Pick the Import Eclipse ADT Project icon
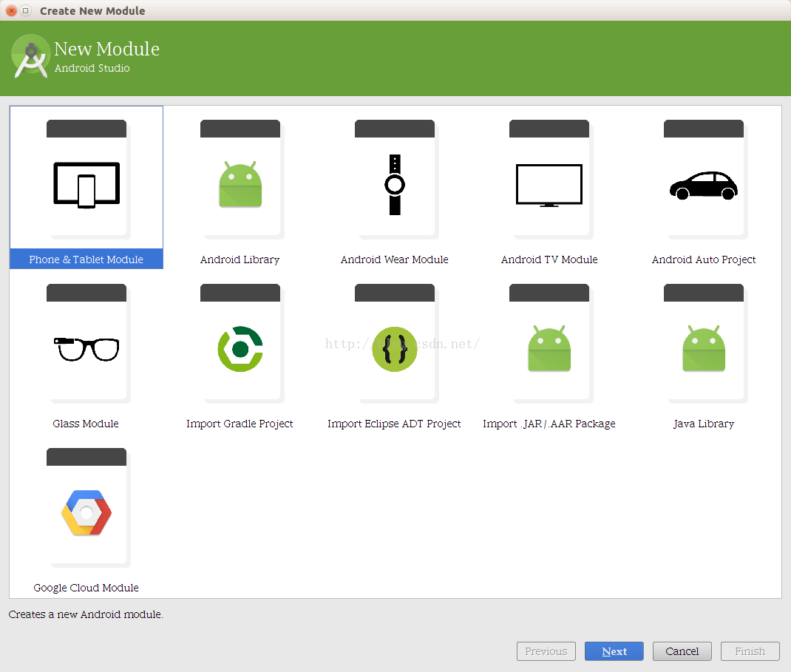This screenshot has width=791, height=672. tap(395, 349)
